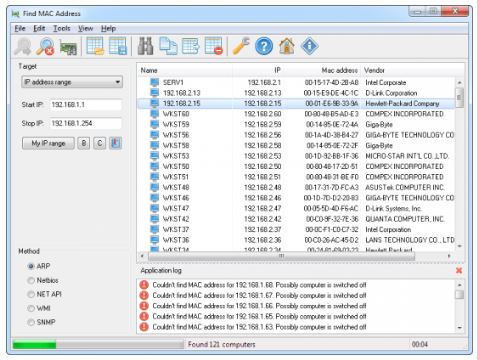Screen dimensions: 477x360
Task: Select the 192.168.2.15 Hewlett Packard row
Action: 296,103
